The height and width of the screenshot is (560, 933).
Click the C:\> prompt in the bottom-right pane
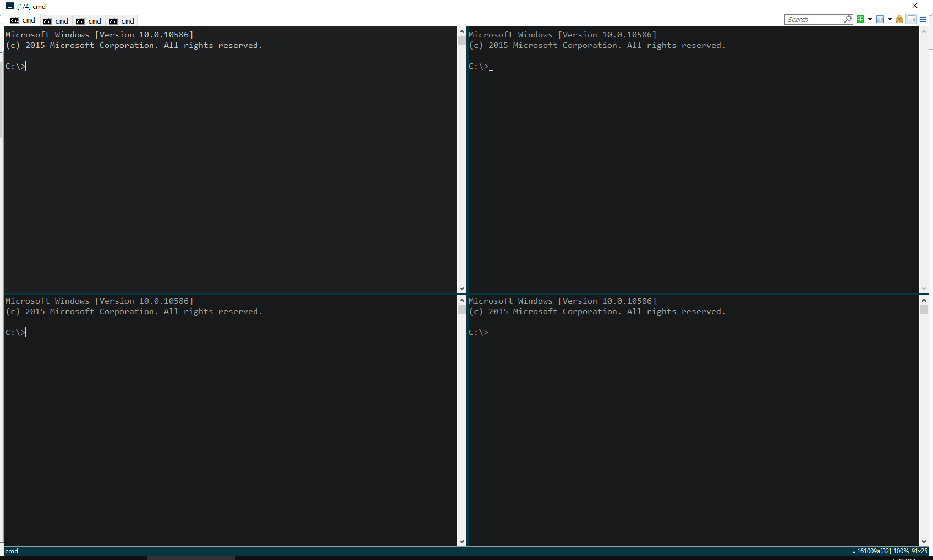point(479,332)
